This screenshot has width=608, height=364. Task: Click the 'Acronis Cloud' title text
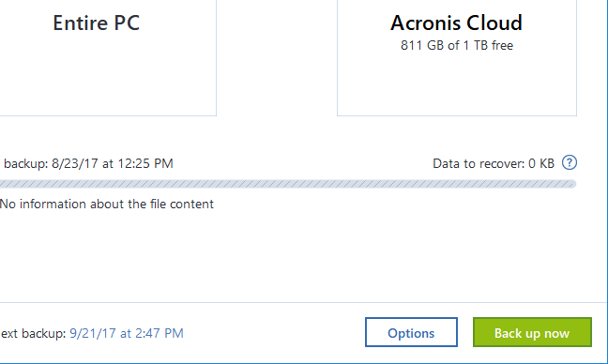pyautogui.click(x=456, y=23)
